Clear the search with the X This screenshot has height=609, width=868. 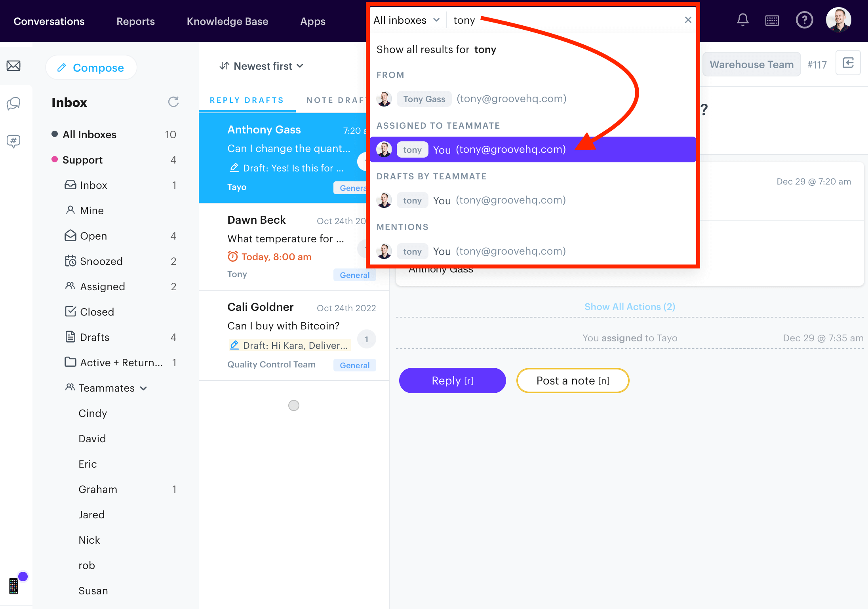(x=688, y=20)
